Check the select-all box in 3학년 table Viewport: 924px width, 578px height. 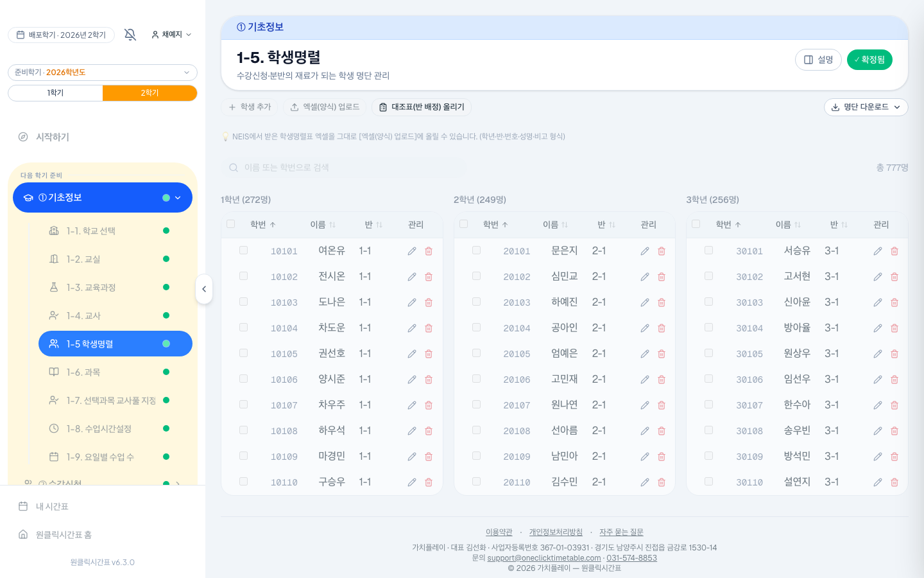point(696,224)
